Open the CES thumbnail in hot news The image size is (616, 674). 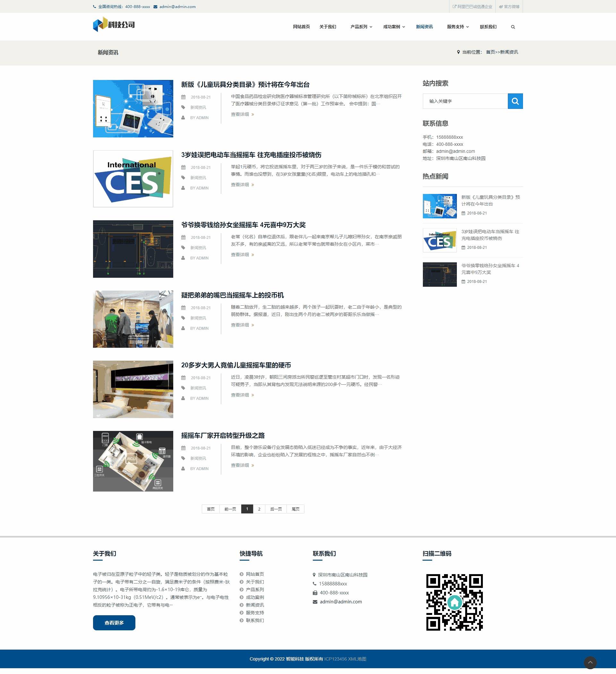point(440,240)
